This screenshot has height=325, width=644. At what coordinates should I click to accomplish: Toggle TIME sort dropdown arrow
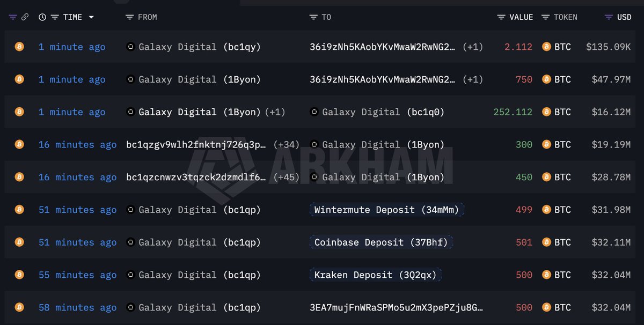coord(91,17)
